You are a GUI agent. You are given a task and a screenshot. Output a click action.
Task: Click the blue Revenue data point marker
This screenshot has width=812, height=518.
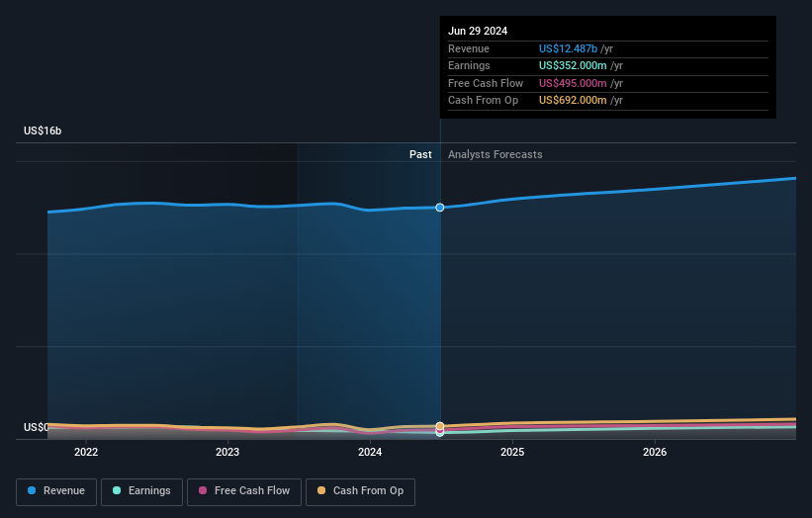440,208
